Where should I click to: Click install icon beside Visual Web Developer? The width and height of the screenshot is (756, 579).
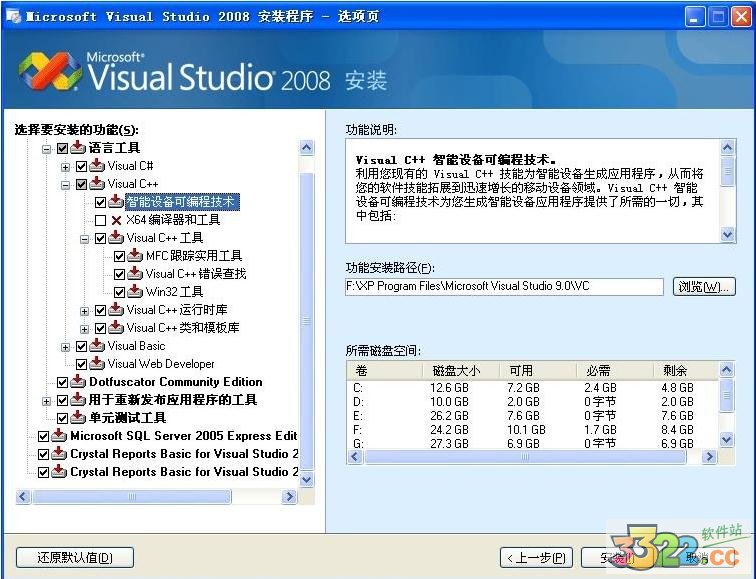(x=97, y=364)
